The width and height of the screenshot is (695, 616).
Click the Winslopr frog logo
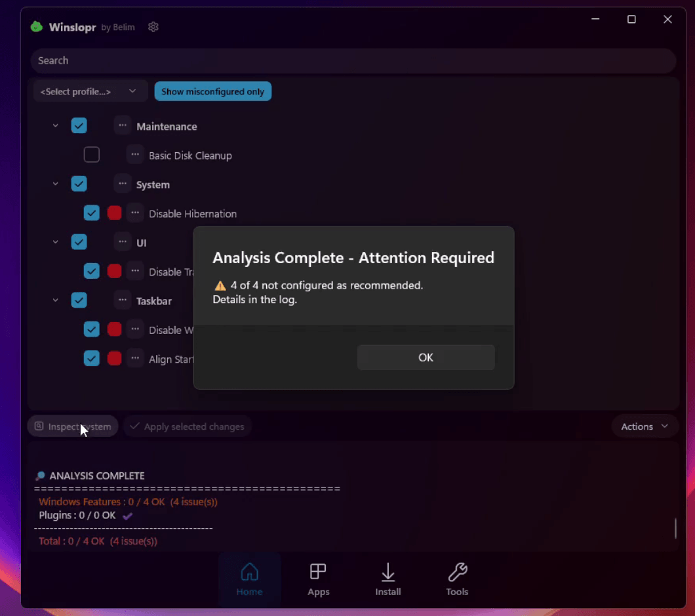coord(36,27)
